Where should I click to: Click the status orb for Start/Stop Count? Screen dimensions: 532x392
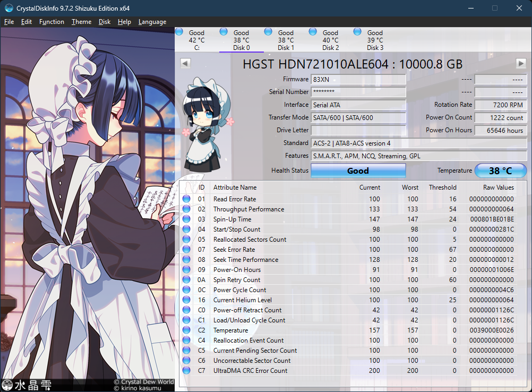(186, 229)
